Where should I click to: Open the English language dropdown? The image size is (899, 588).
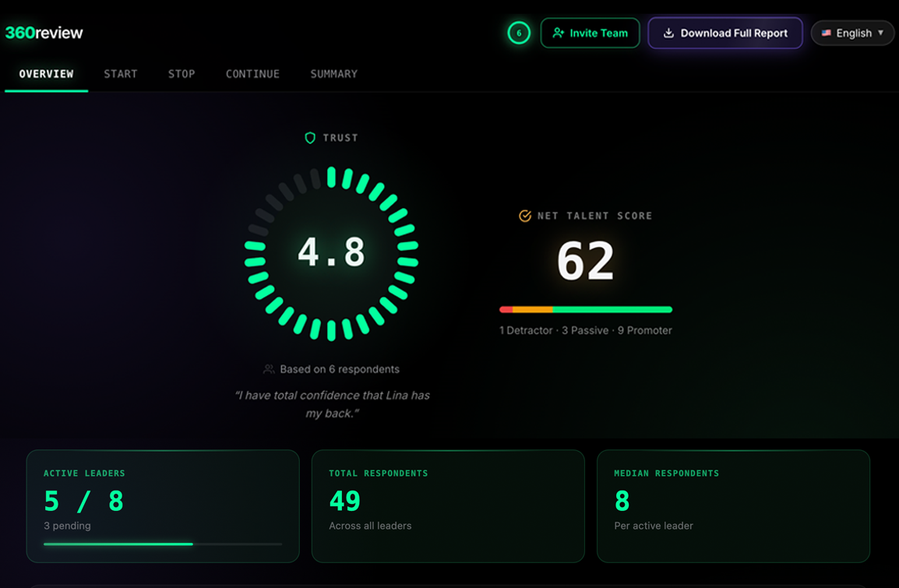pos(853,33)
